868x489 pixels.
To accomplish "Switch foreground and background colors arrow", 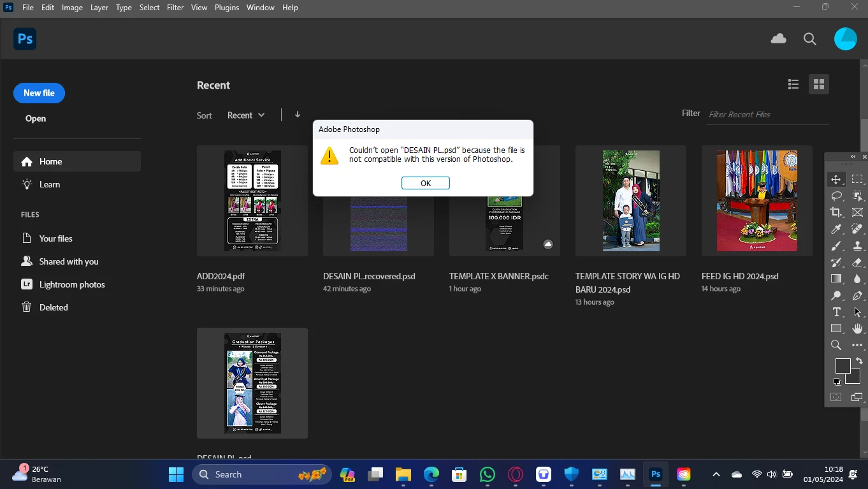I will (x=859, y=361).
